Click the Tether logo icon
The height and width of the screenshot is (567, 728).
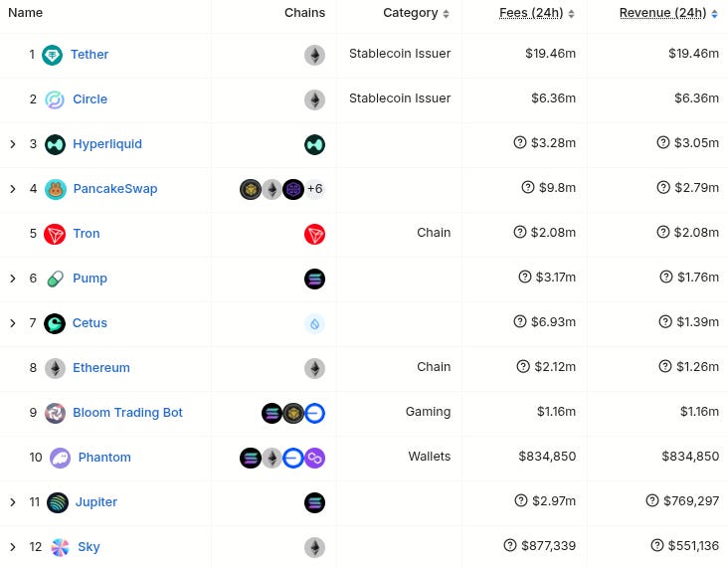[52, 55]
